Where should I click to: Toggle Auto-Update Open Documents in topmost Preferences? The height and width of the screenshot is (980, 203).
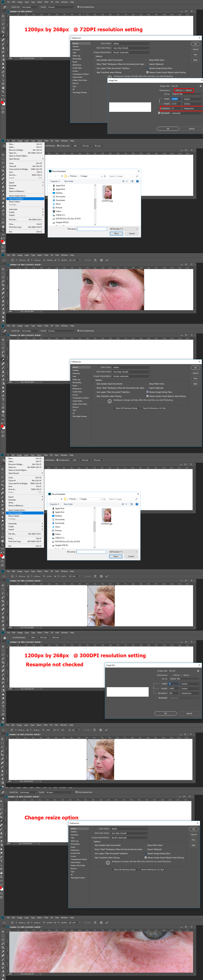pos(95,60)
